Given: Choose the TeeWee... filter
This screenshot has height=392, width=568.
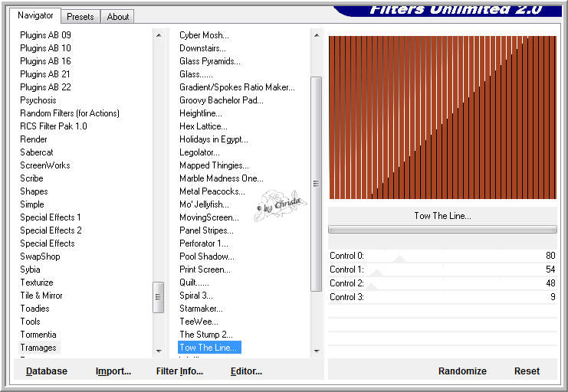Looking at the screenshot, I should coord(199,322).
